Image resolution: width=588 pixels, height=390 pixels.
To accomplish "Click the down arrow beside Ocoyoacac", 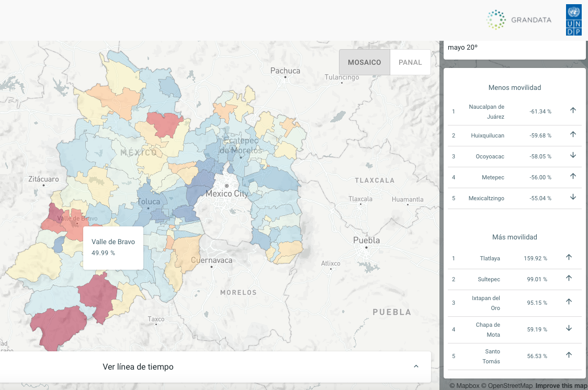I will tap(573, 155).
